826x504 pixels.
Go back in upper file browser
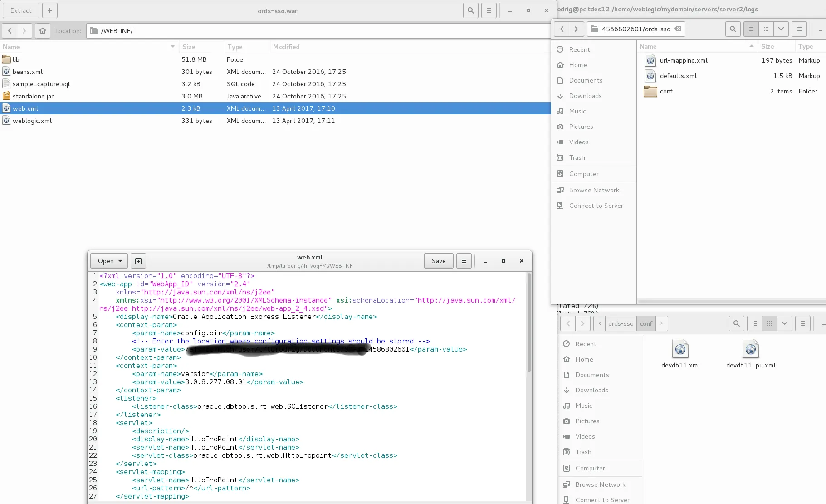[x=562, y=29]
